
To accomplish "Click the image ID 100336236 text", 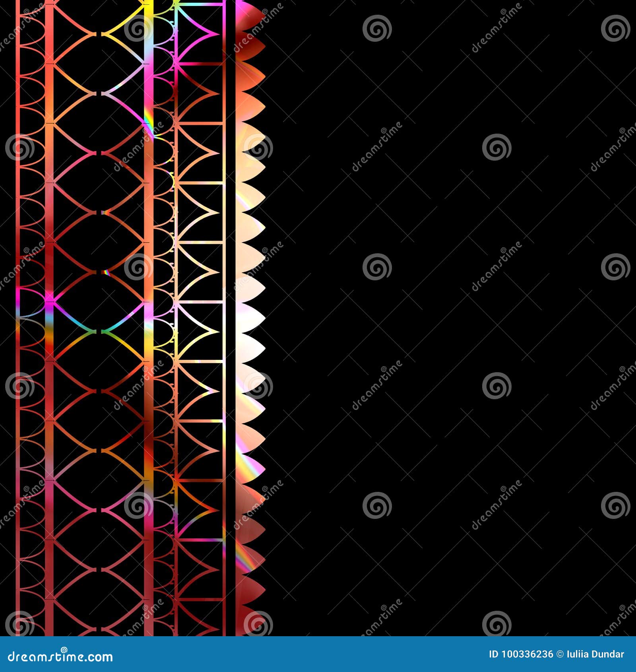I will tap(521, 654).
